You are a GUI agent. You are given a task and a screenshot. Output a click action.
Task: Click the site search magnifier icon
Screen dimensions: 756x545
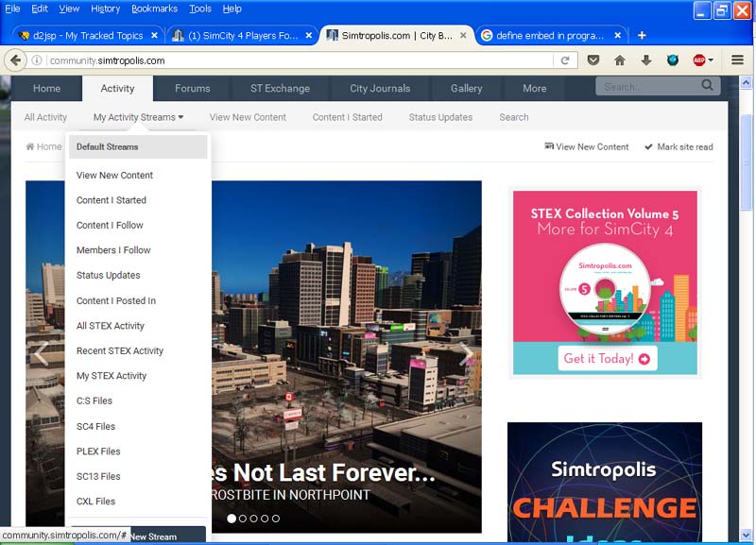click(x=707, y=85)
